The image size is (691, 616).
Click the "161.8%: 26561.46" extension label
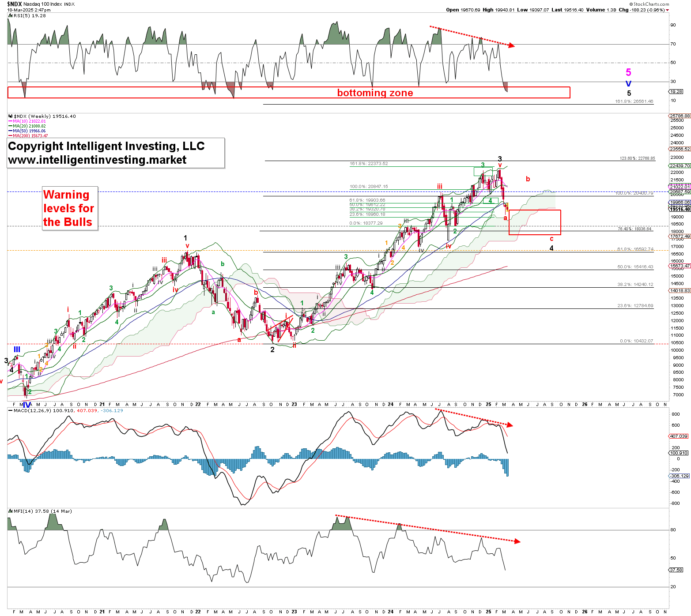tap(634, 101)
